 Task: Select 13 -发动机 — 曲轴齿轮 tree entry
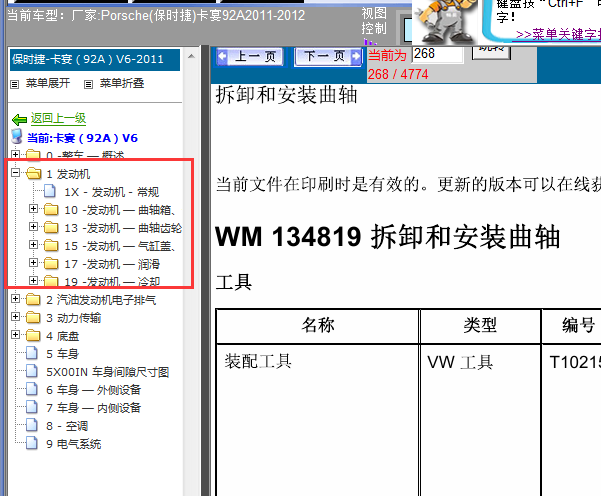click(123, 228)
